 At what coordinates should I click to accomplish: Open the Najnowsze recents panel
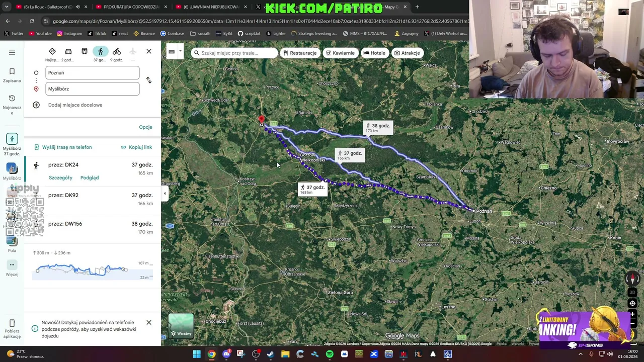point(12,105)
